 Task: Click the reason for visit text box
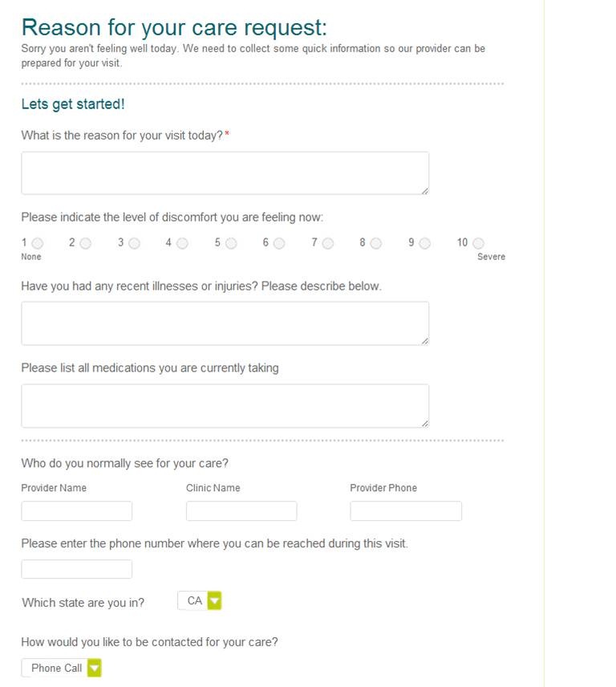tap(225, 173)
